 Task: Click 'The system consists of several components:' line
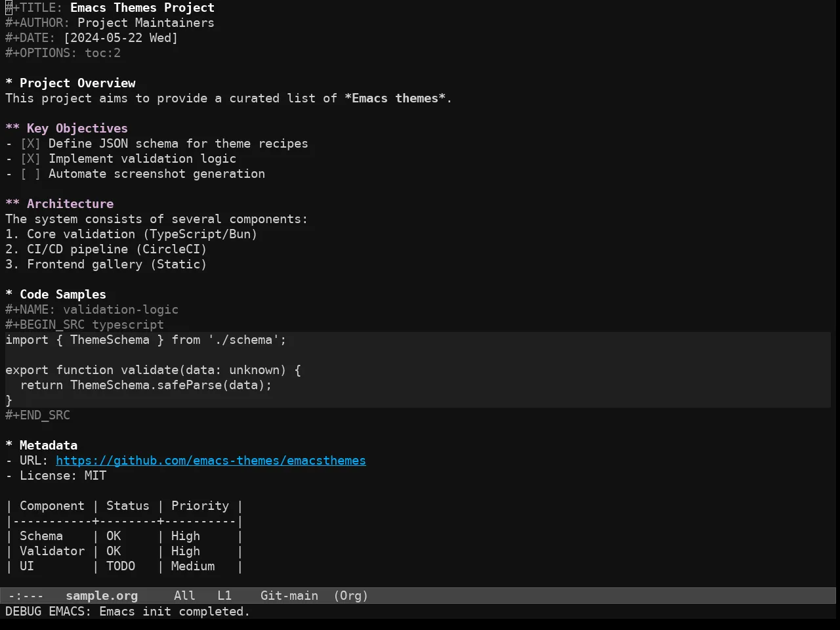[x=156, y=219]
